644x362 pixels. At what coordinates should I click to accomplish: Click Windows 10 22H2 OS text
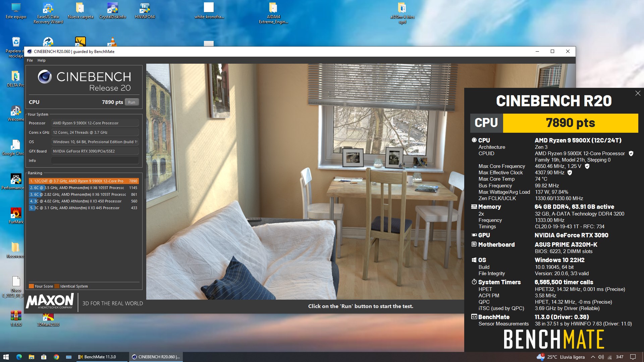[559, 260]
